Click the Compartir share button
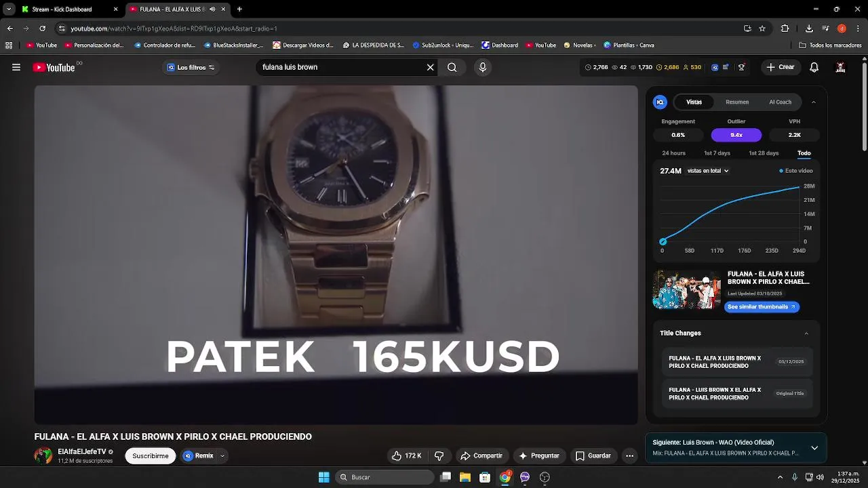The width and height of the screenshot is (868, 488). (481, 456)
